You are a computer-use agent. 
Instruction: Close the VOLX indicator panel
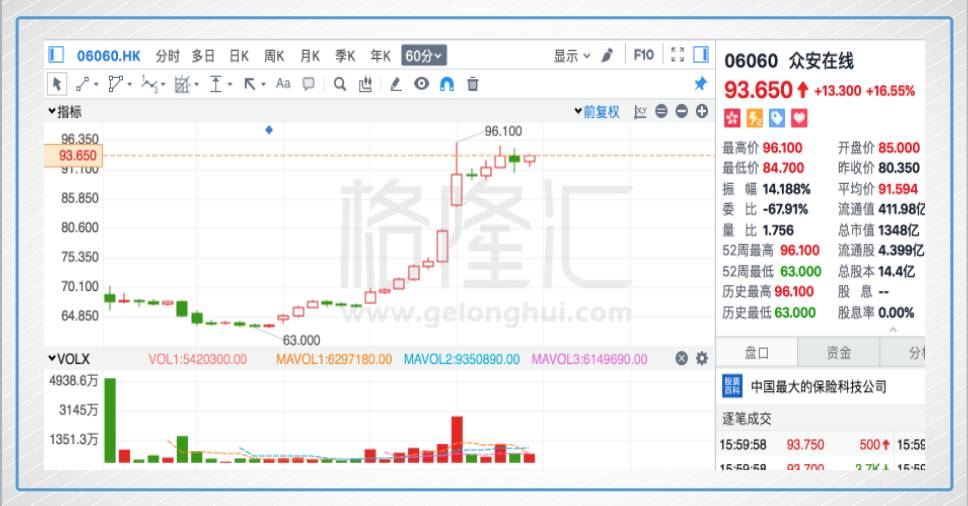coord(682,358)
